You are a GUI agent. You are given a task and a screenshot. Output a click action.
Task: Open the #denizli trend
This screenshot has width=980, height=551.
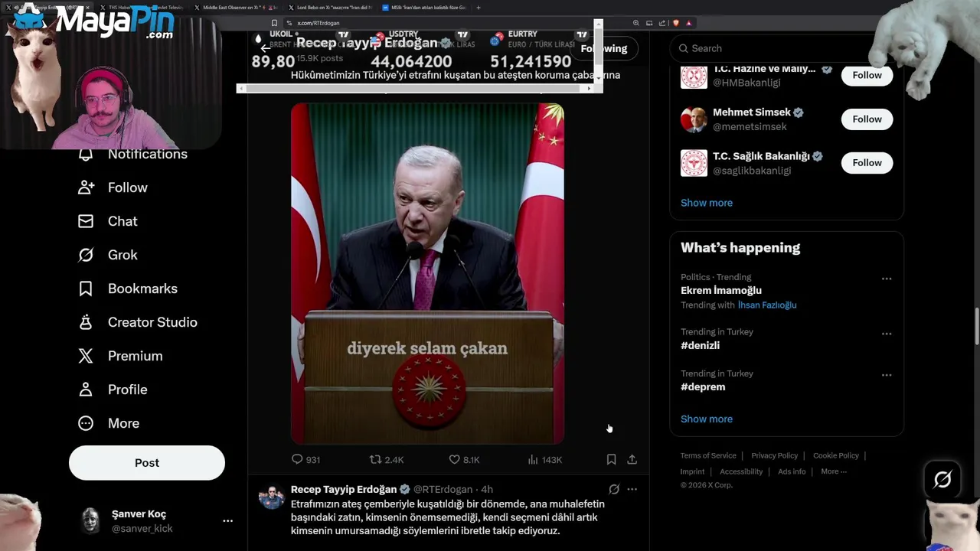(x=700, y=345)
